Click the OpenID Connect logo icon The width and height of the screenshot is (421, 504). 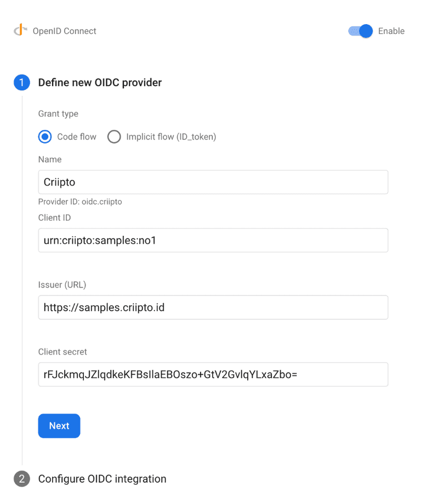click(x=20, y=31)
